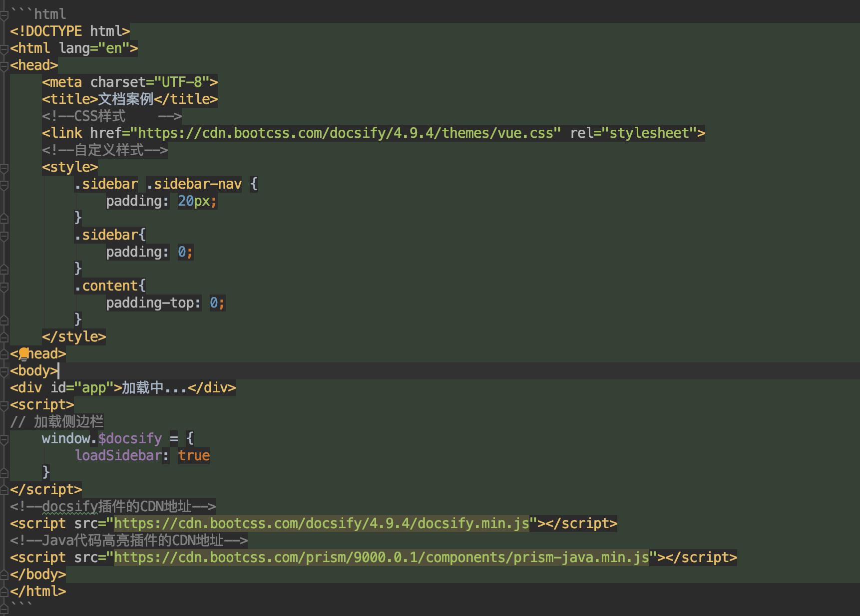Fold the <style> block in gutter
The width and height of the screenshot is (860, 616).
pyautogui.click(x=4, y=167)
